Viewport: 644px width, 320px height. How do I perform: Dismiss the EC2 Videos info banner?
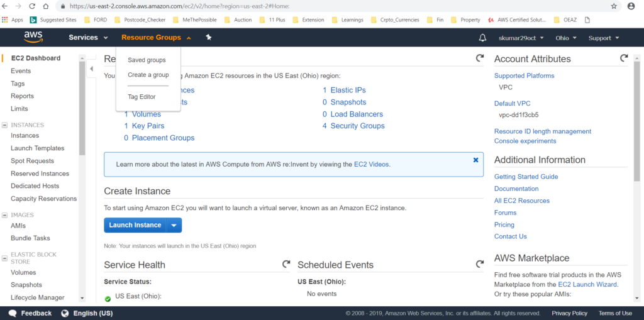tap(475, 160)
